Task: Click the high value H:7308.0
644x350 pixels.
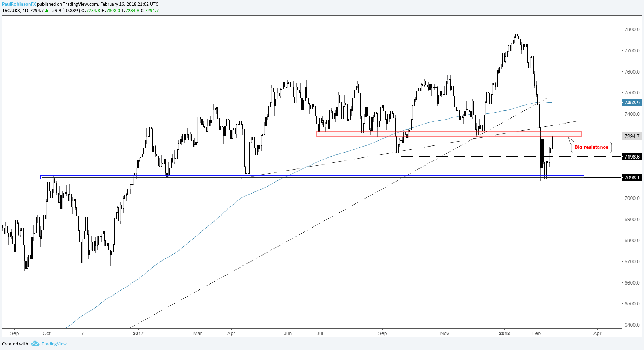Action: 111,10
